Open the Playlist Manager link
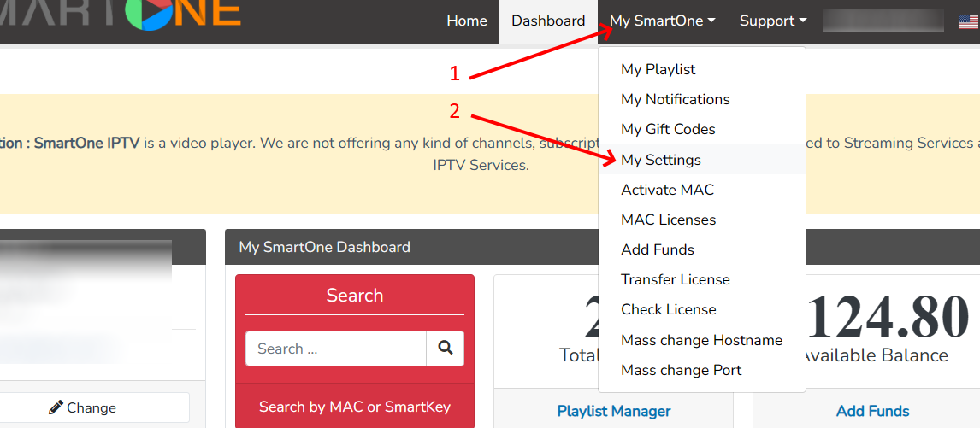This screenshot has height=428, width=980. point(614,411)
